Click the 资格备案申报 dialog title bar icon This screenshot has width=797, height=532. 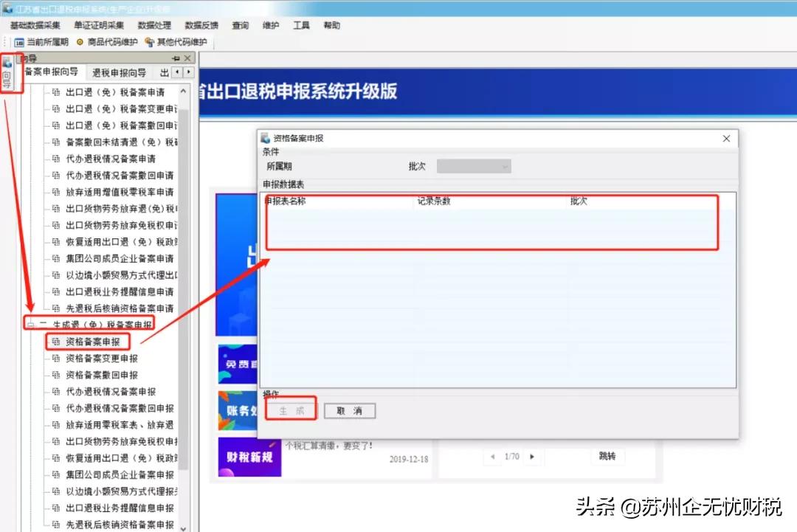click(x=266, y=137)
